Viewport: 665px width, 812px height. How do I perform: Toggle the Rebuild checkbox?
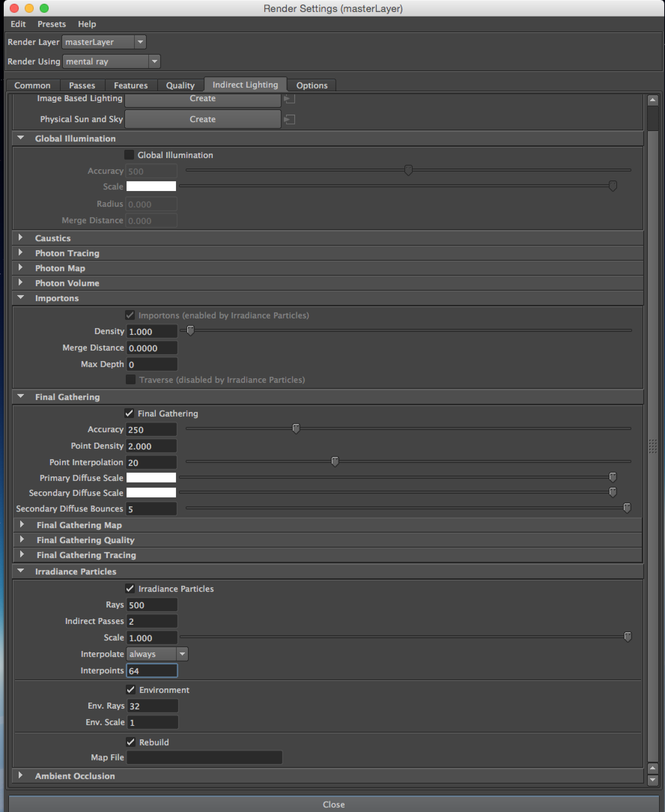(x=131, y=742)
